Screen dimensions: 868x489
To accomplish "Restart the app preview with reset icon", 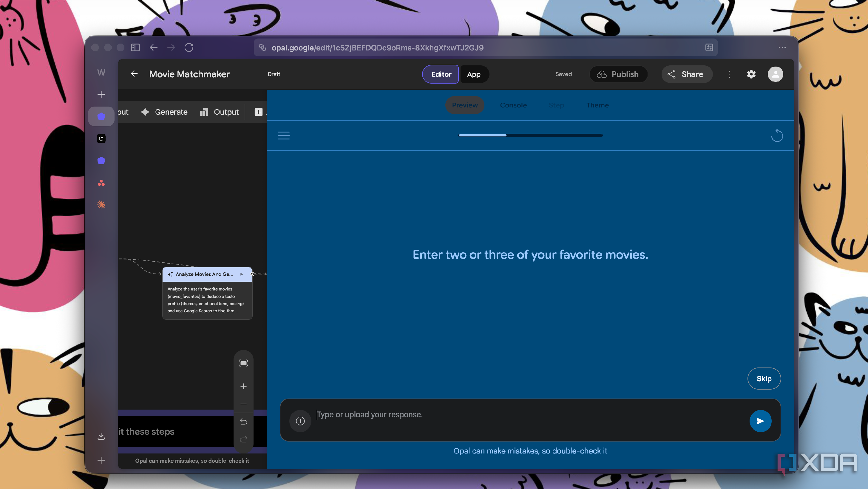I will (777, 136).
